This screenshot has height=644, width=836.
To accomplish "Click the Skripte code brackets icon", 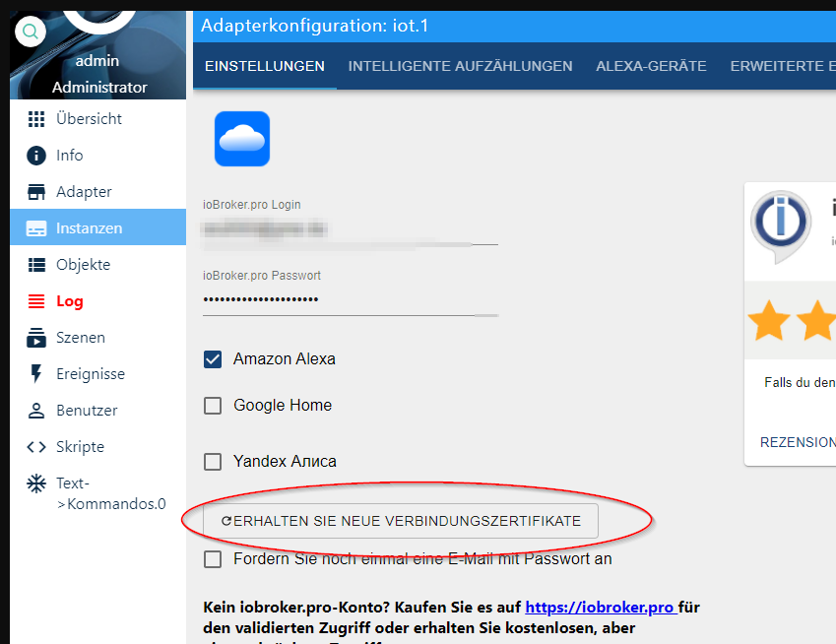I will click(x=36, y=447).
